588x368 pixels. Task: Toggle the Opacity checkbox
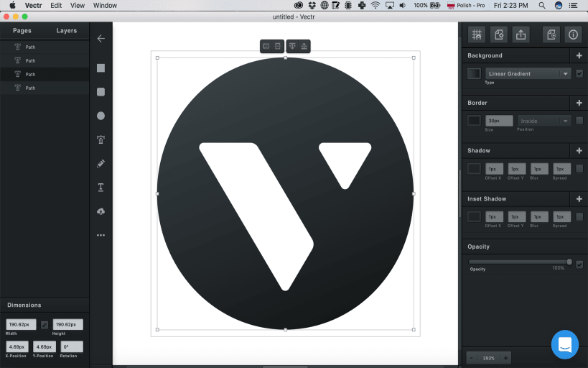(579, 264)
